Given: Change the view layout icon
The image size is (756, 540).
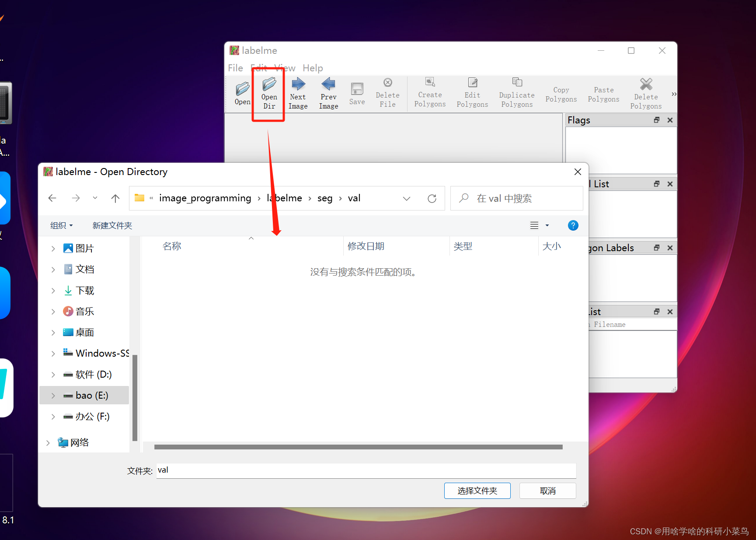Looking at the screenshot, I should 534,225.
